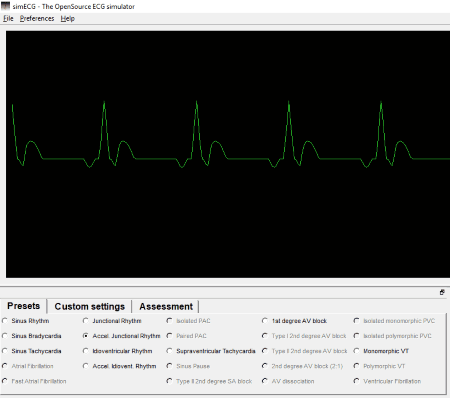Select the Isolated polymorphic PVC option
Viewport: 450px width, 398px height.
[x=393, y=336]
